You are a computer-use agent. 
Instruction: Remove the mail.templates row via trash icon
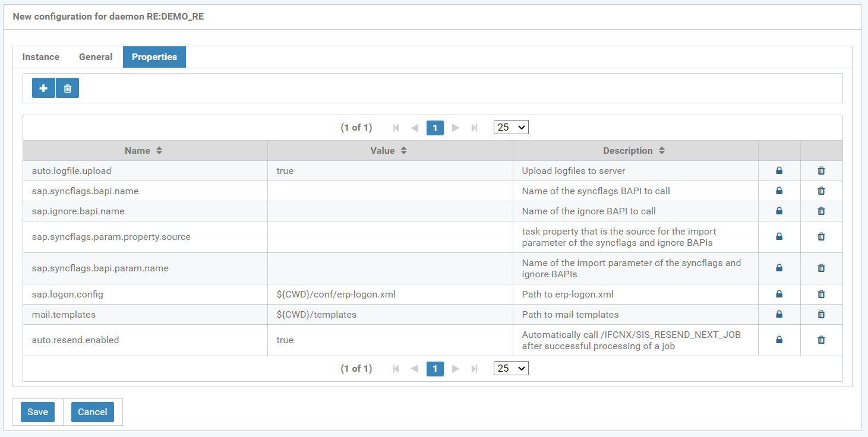click(x=821, y=315)
